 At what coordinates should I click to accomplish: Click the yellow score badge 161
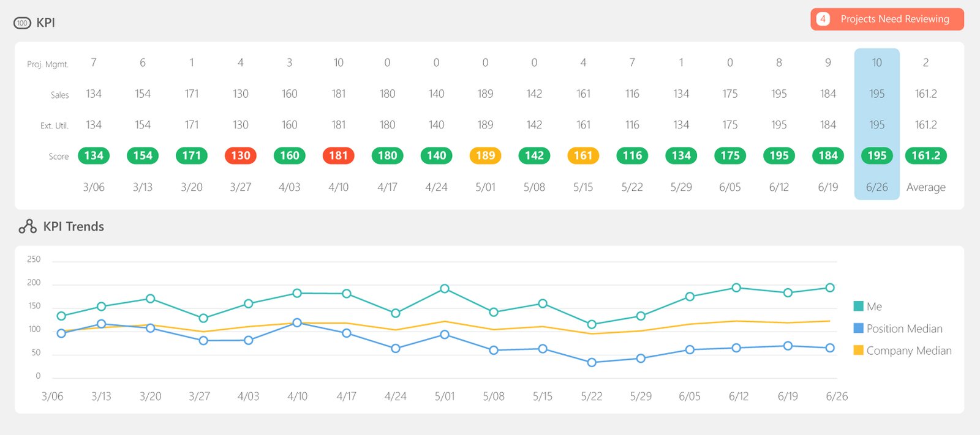click(583, 155)
